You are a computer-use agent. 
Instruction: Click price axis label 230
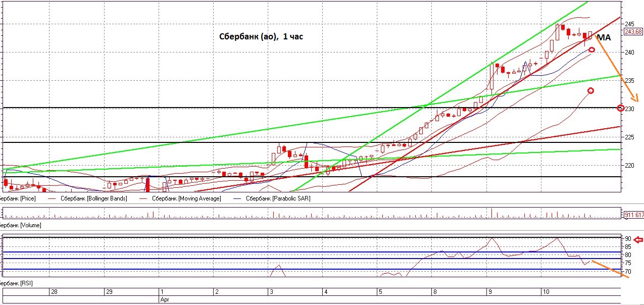pos(629,109)
